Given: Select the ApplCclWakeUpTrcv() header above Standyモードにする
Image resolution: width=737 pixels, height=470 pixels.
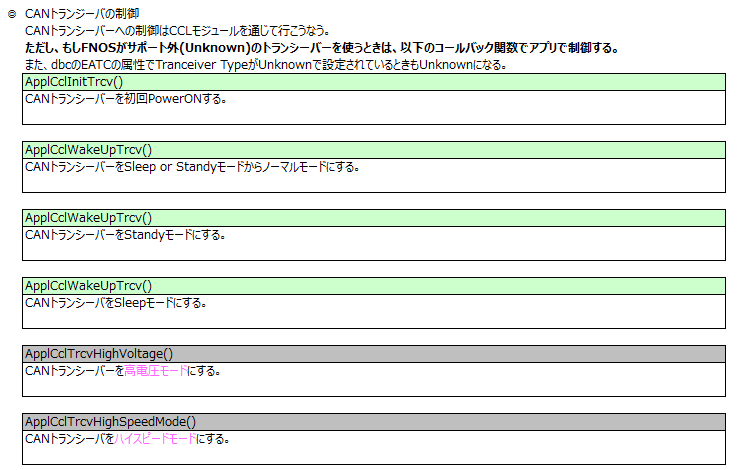Looking at the screenshot, I should coord(374,218).
